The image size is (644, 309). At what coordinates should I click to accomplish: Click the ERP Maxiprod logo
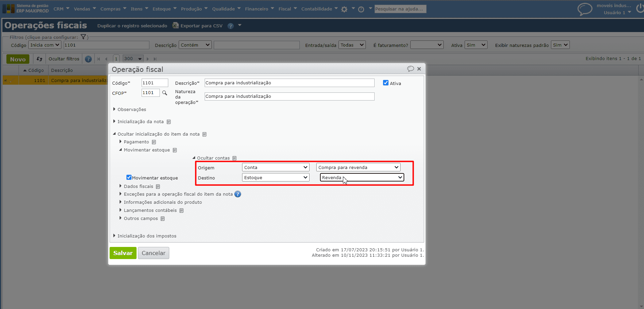(25, 8)
